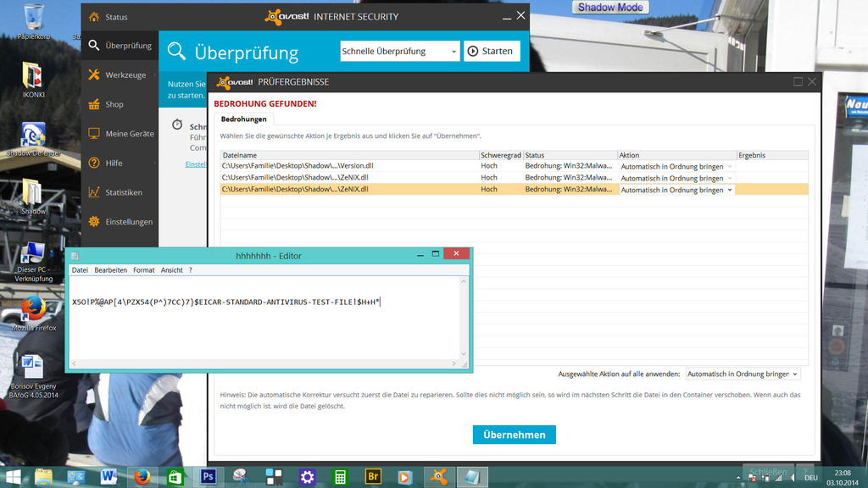This screenshot has height=488, width=868.
Task: Open the media player taskbar icon
Action: 405,477
